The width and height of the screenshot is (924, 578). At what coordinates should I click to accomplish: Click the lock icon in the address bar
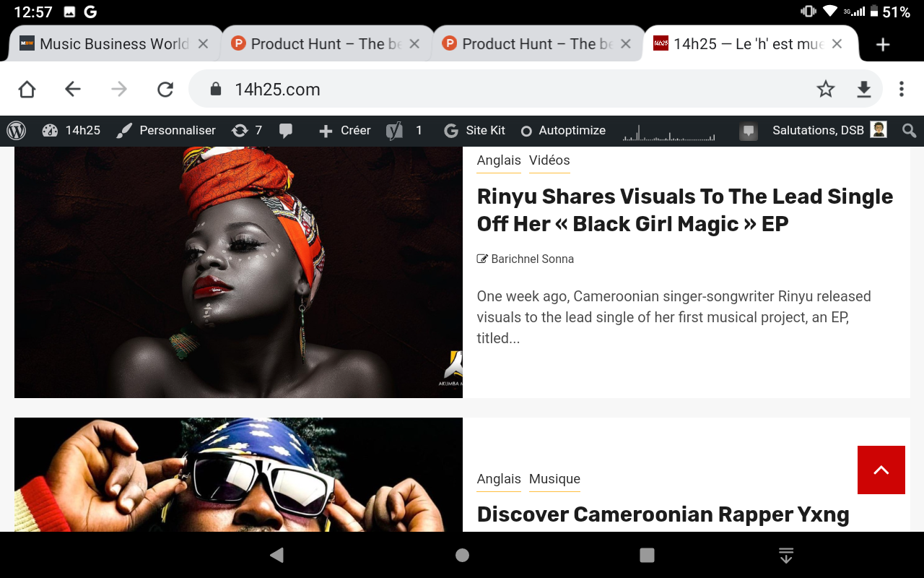214,89
